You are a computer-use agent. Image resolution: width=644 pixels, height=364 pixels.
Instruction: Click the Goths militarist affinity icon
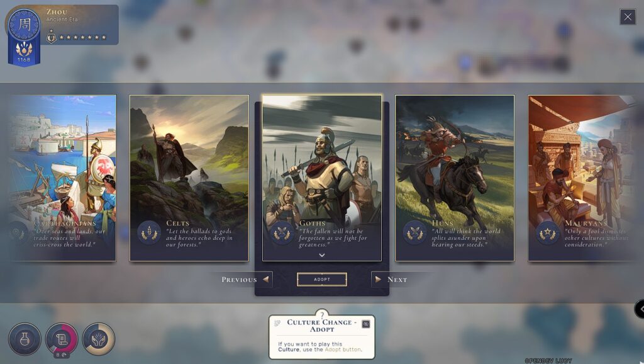coord(282,233)
